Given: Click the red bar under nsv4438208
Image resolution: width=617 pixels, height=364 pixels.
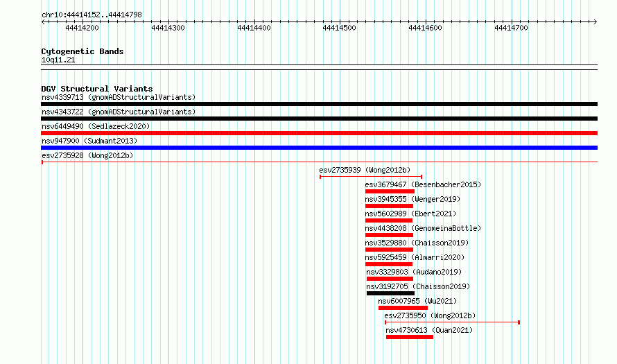Looking at the screenshot, I should point(389,235).
